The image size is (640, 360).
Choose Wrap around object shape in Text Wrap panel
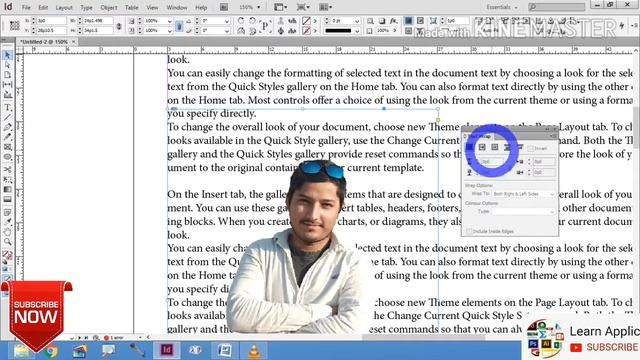point(495,147)
